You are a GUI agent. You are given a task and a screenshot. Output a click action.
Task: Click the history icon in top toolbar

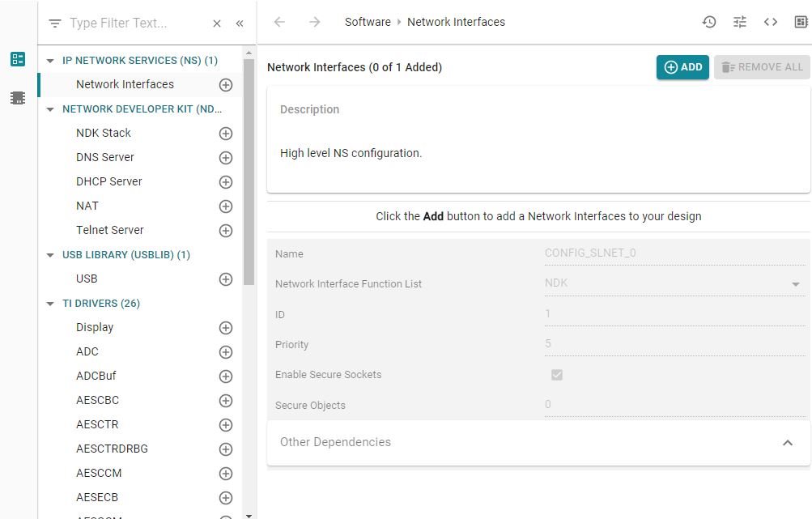pos(709,22)
